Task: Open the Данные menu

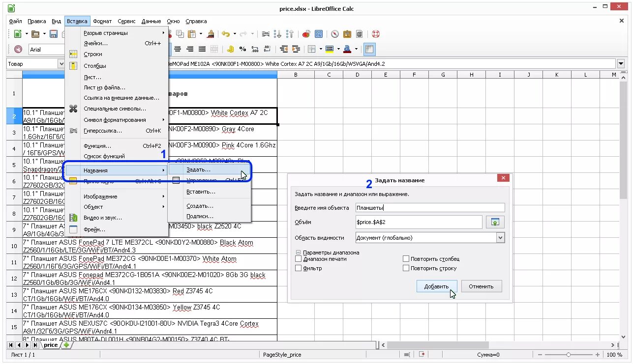Action: coord(151,21)
